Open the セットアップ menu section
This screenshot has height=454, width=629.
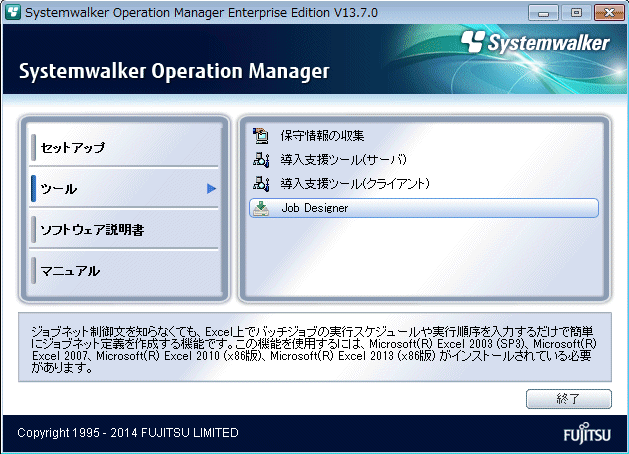point(125,148)
